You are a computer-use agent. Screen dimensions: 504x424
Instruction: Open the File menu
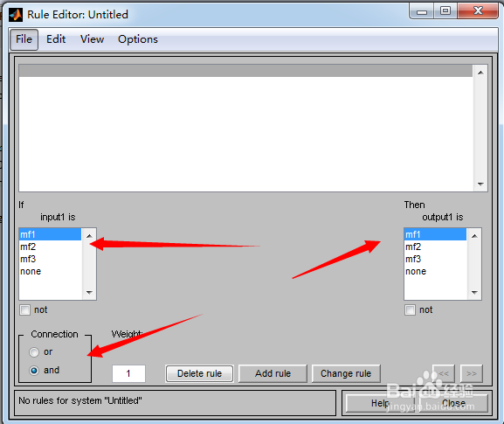point(24,39)
